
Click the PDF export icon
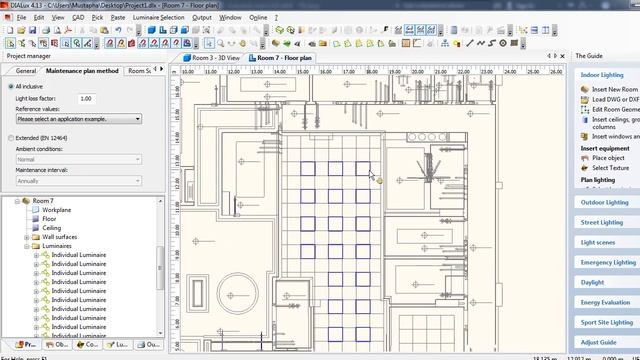click(x=68, y=30)
